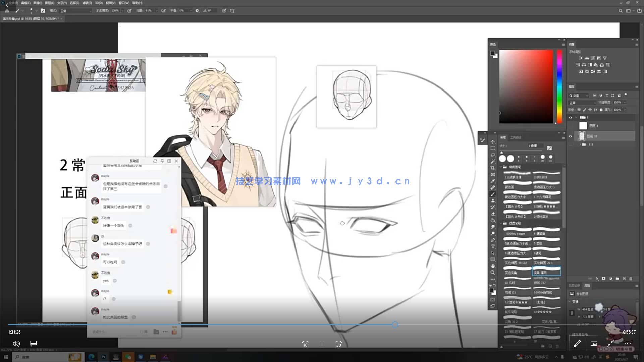Select the Horizontal Type tool
This screenshot has height=362, width=644.
(x=493, y=246)
